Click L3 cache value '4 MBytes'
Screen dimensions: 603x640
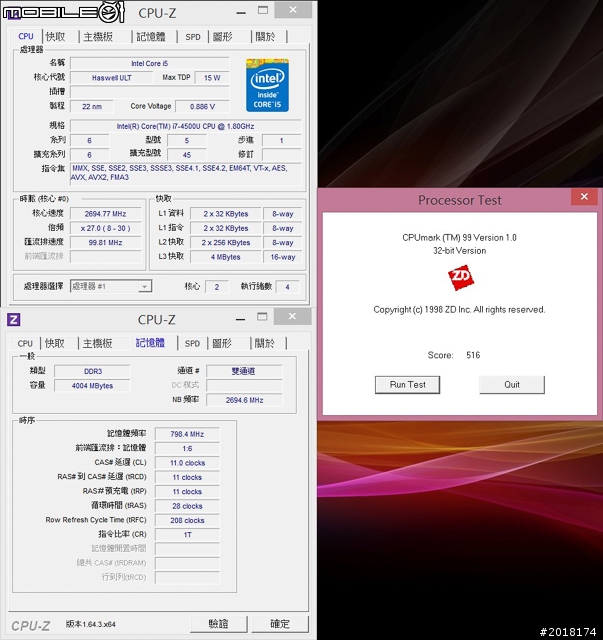pos(226,257)
